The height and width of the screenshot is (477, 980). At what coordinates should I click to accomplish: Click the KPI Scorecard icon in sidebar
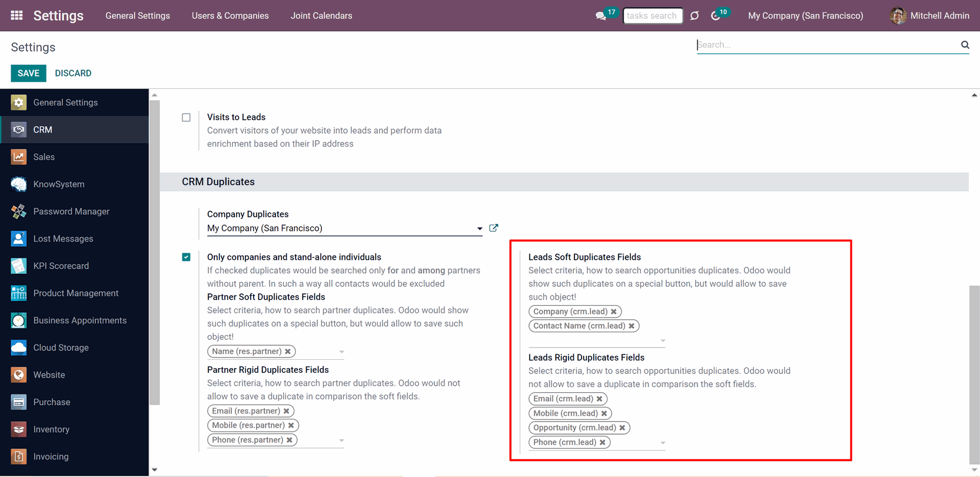(19, 266)
